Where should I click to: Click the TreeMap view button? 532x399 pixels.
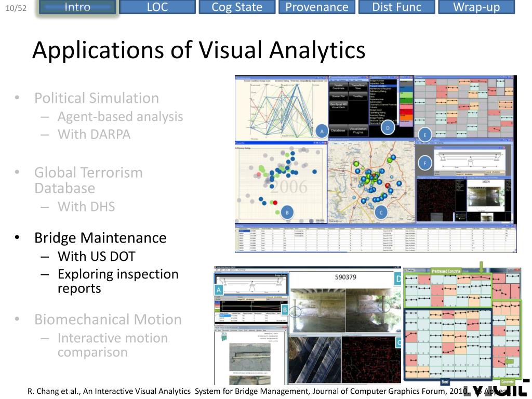tap(358, 96)
